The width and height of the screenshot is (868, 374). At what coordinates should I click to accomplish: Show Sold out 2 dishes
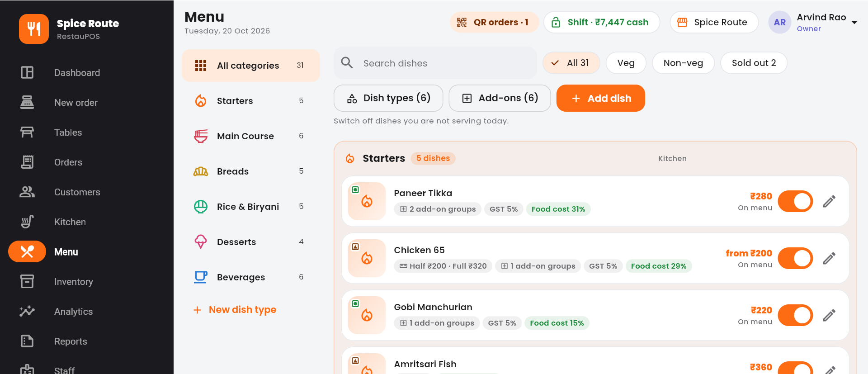754,63
